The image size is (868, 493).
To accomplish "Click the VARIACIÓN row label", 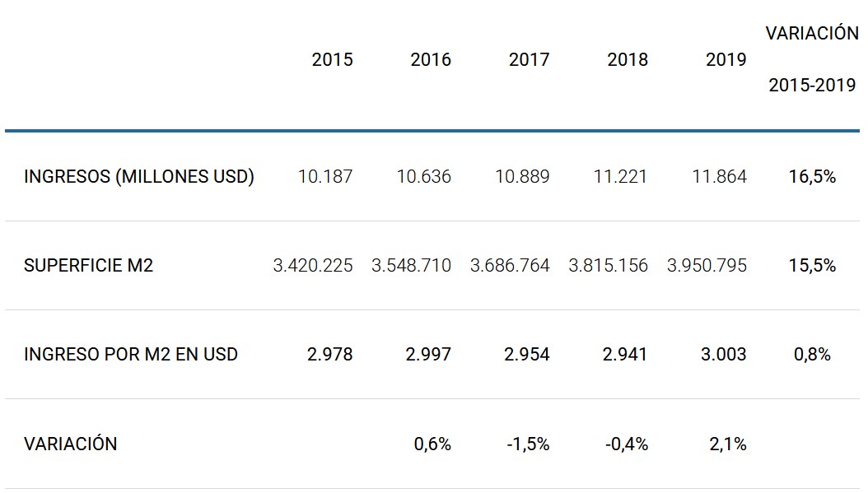I will coord(71,444).
